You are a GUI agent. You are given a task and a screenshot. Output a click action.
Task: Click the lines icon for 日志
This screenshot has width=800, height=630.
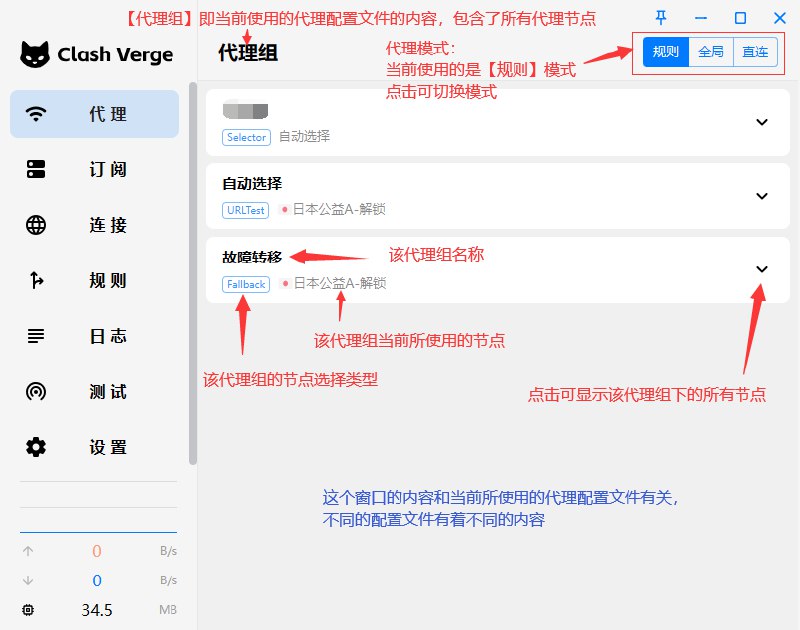pyautogui.click(x=36, y=336)
